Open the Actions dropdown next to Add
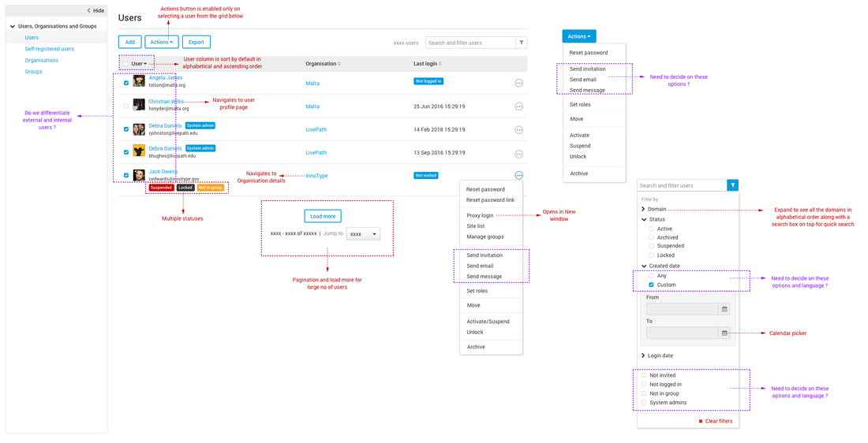Image resolution: width=868 pixels, height=443 pixels. pos(162,43)
